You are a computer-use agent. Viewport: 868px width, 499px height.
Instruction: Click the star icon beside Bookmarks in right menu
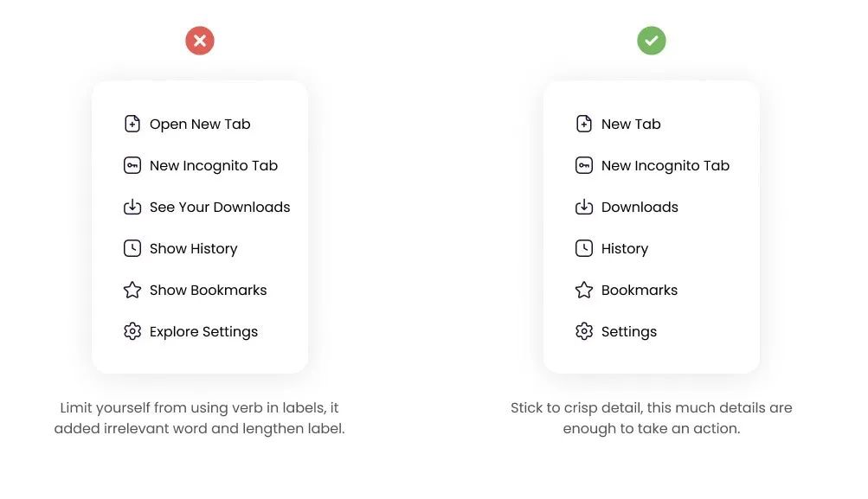click(x=584, y=290)
